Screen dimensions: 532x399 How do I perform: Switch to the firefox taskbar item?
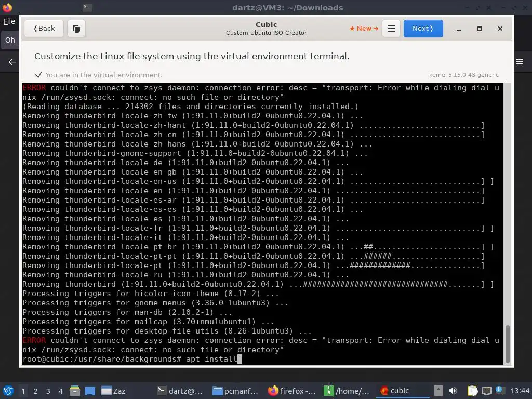pos(292,391)
